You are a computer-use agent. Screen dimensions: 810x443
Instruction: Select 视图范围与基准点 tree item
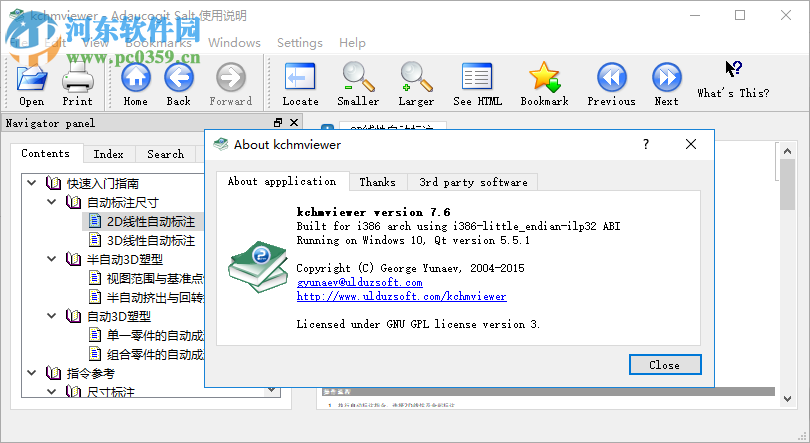coord(155,278)
